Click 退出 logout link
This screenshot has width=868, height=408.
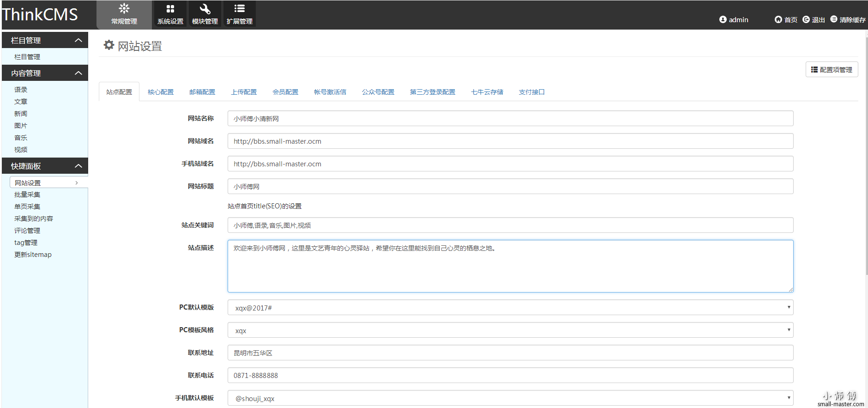point(814,19)
